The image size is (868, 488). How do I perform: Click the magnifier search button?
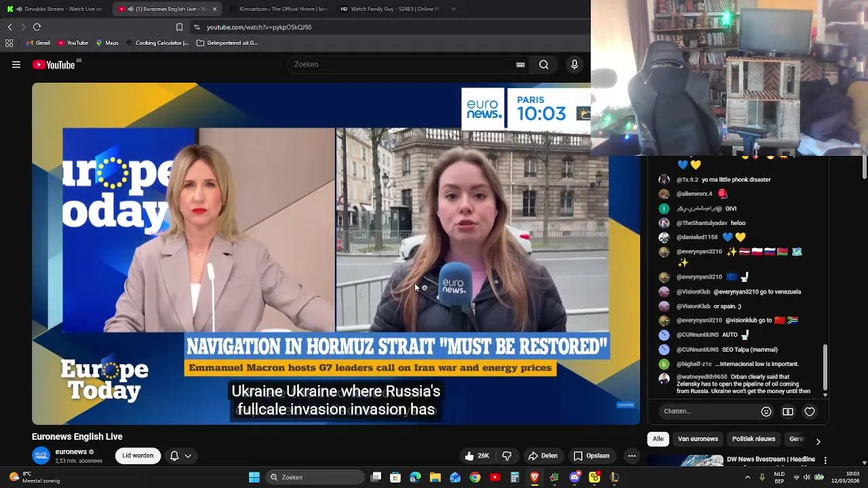[544, 65]
